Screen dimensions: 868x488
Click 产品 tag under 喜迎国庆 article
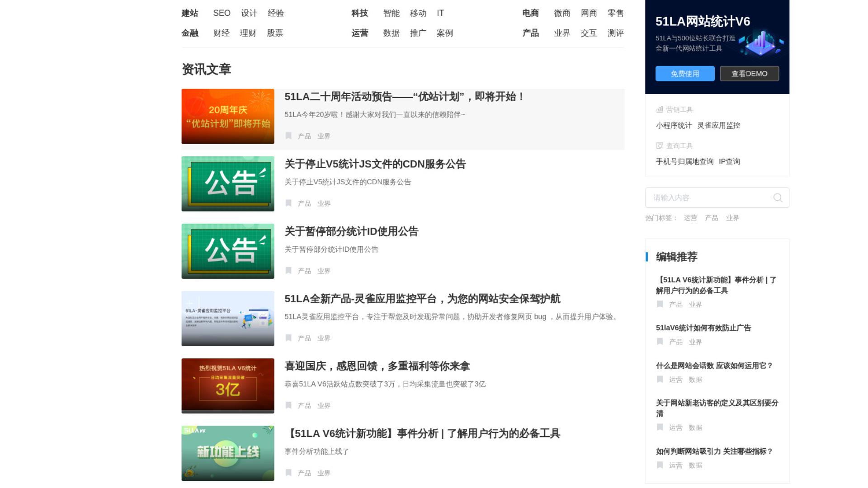tap(304, 405)
